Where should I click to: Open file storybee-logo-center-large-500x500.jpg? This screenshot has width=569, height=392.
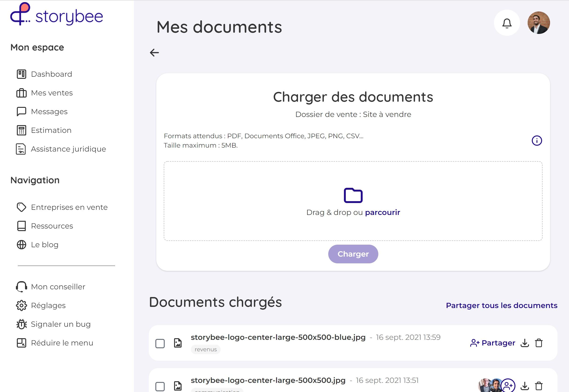[268, 380]
